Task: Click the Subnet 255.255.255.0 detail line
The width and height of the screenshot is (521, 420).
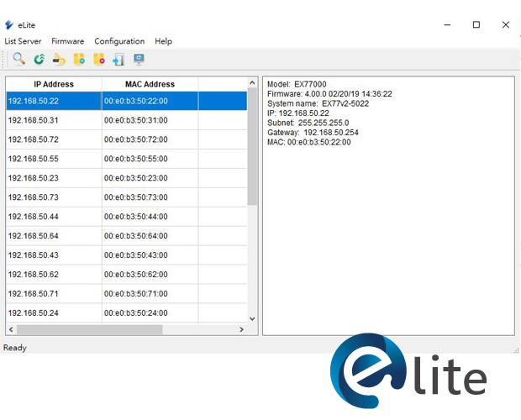Action: tap(308, 123)
